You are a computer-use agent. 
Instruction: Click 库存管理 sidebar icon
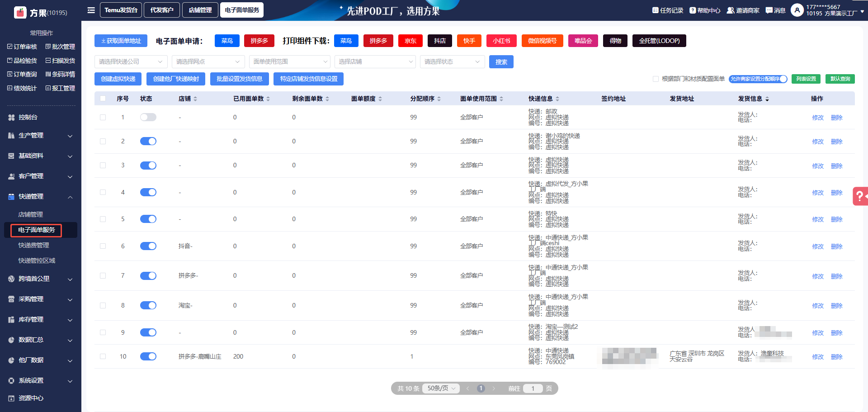point(11,319)
